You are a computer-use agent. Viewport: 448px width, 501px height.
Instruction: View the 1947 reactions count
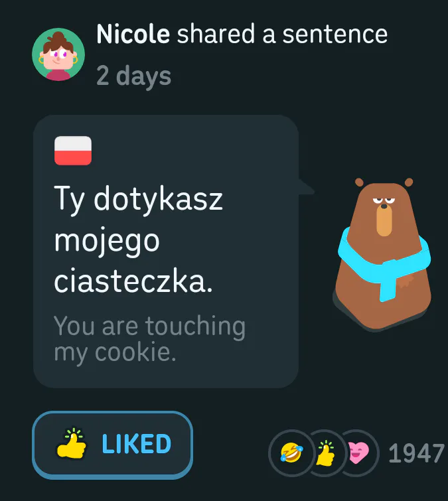point(416,453)
